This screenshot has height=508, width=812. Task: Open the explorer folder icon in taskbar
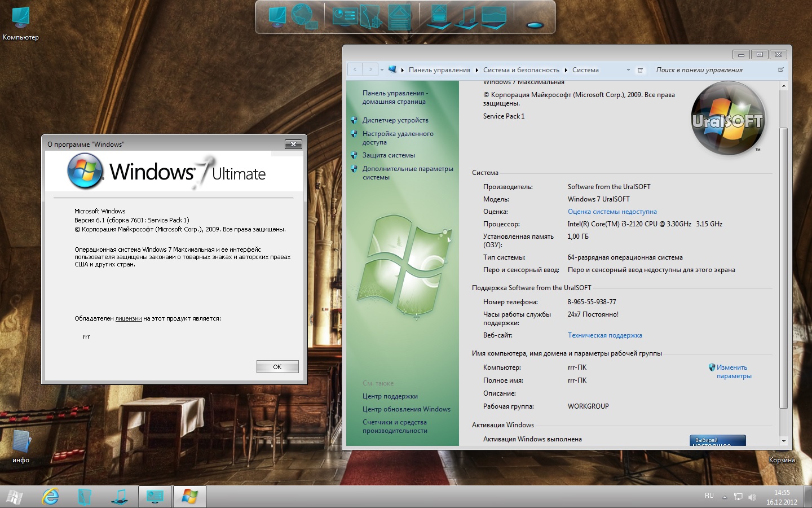85,497
